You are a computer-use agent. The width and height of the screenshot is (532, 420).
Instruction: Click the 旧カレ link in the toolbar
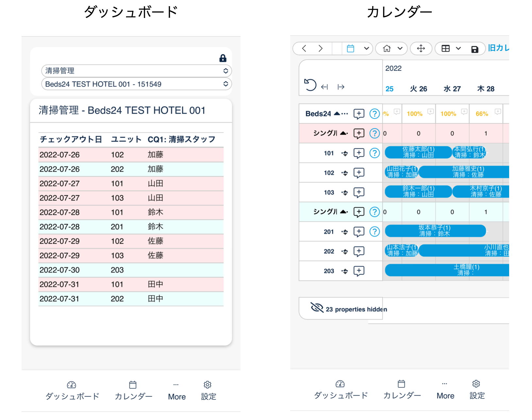click(498, 48)
